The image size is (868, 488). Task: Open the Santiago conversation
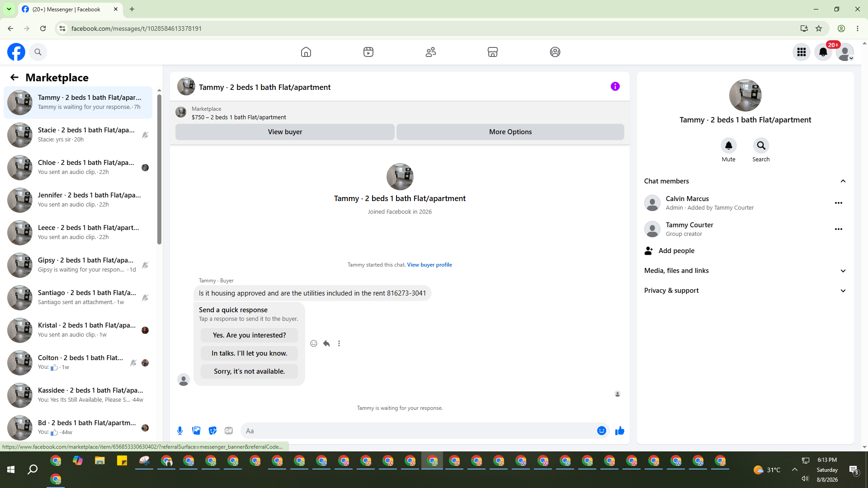coord(78,298)
